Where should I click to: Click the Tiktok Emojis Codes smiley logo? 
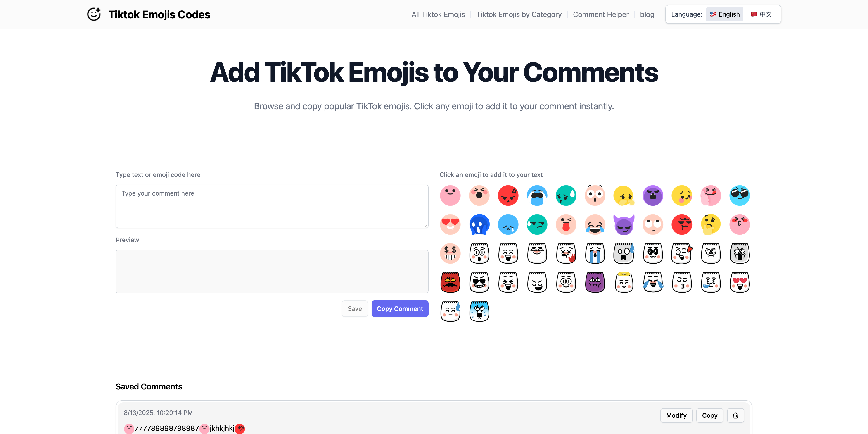(x=94, y=14)
